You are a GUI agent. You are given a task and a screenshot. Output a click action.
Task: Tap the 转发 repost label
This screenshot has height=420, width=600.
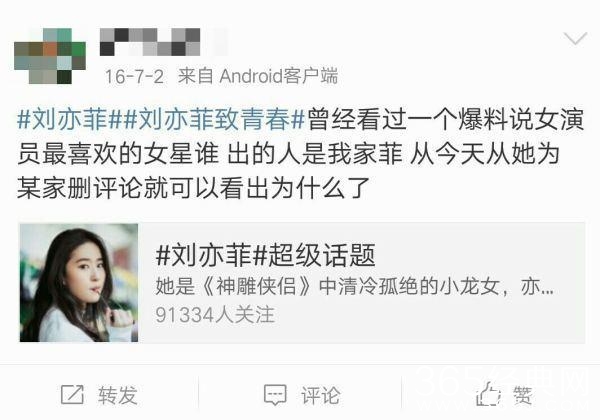pos(117,395)
